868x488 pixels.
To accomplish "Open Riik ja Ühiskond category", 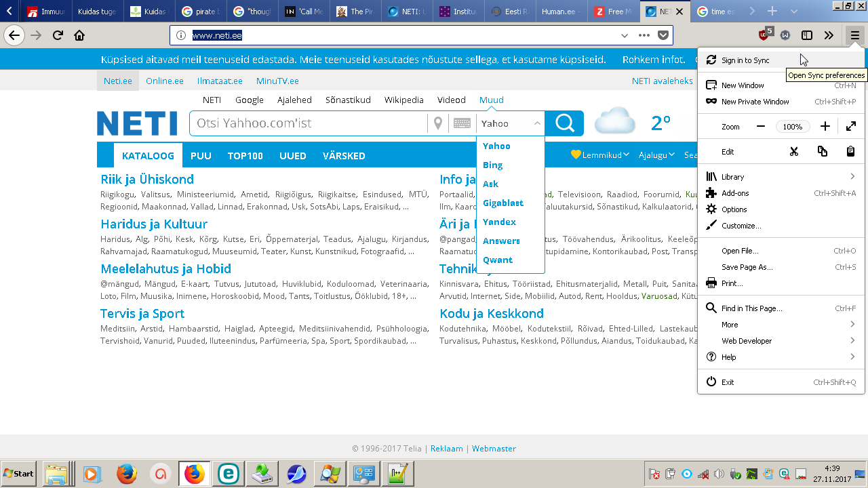I will pos(147,180).
